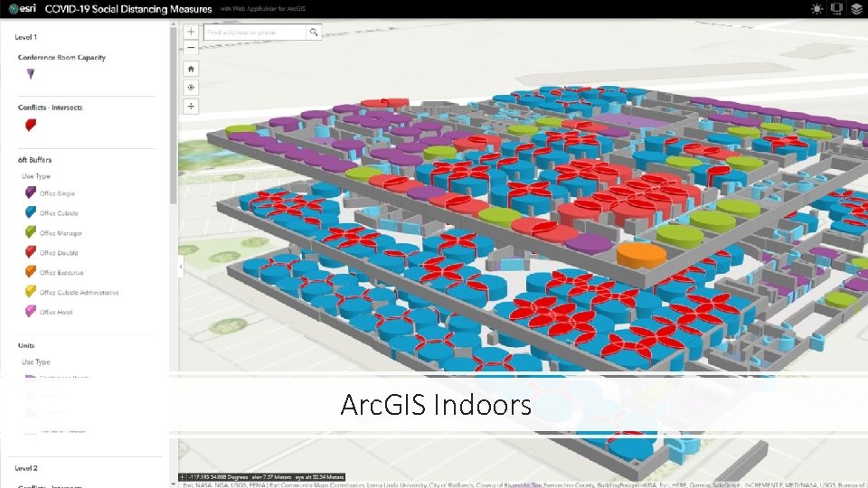Click the Esri logo in header
The image size is (868, 488).
click(23, 9)
